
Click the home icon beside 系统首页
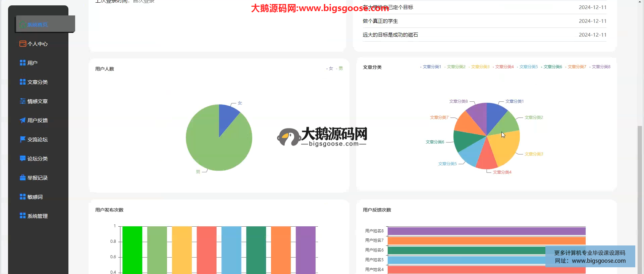pyautogui.click(x=22, y=25)
